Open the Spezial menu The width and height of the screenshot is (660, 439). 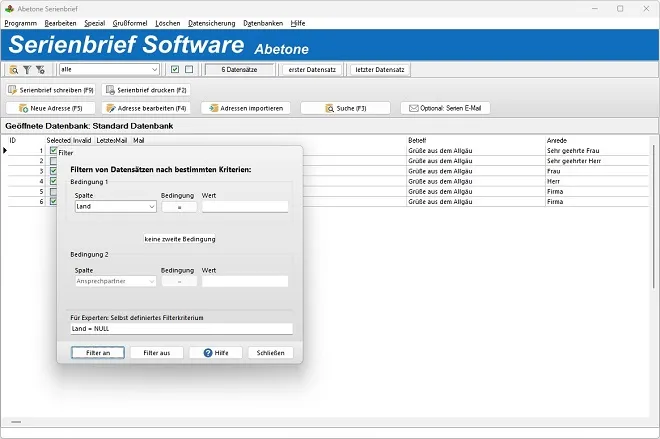[x=95, y=23]
